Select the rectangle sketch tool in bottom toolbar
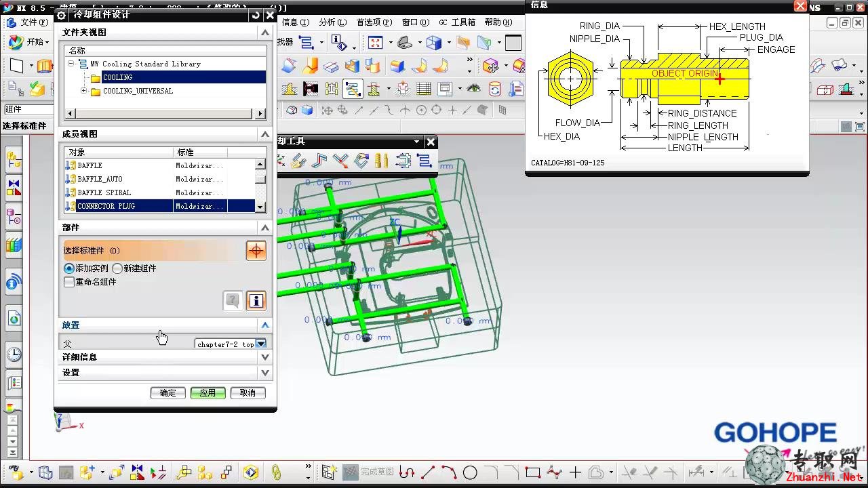Screen dimensions: 868x488 click(x=533, y=472)
